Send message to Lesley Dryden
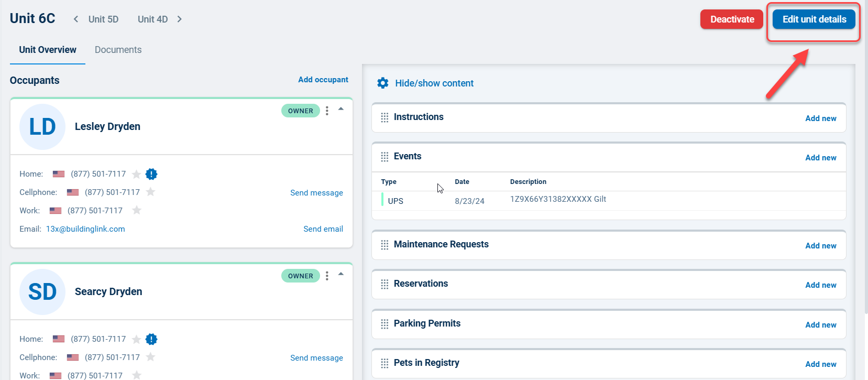Viewport: 868px width, 380px height. [316, 193]
